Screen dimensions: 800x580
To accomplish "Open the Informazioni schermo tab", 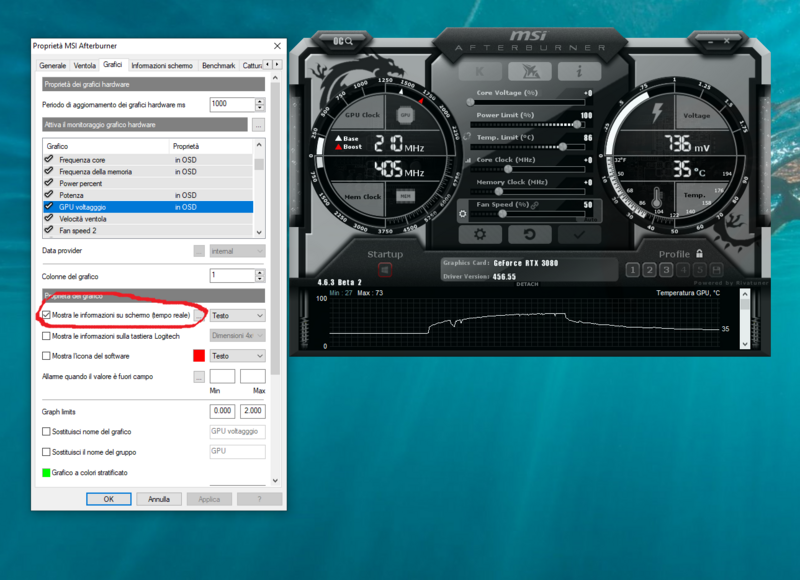I will [162, 65].
